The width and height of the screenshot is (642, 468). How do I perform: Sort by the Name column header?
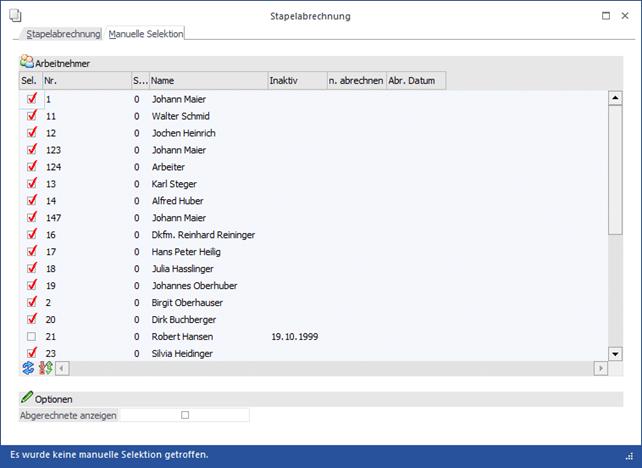(207, 80)
